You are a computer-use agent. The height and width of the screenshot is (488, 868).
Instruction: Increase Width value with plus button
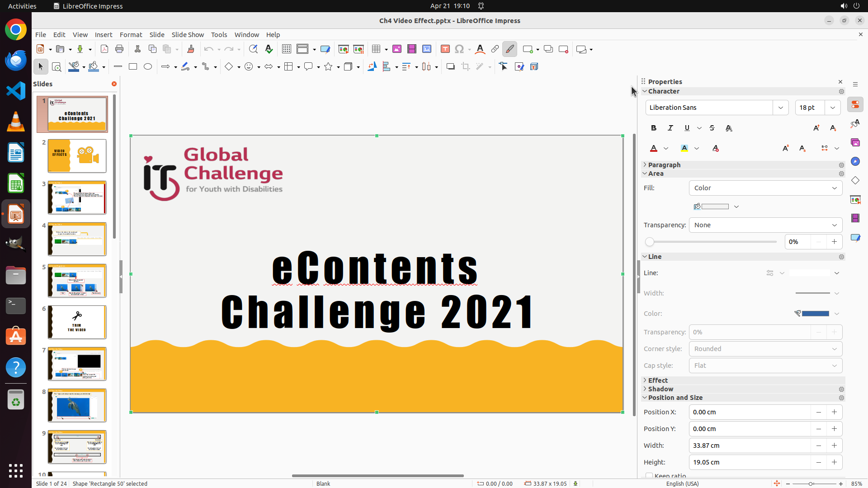[834, 446]
